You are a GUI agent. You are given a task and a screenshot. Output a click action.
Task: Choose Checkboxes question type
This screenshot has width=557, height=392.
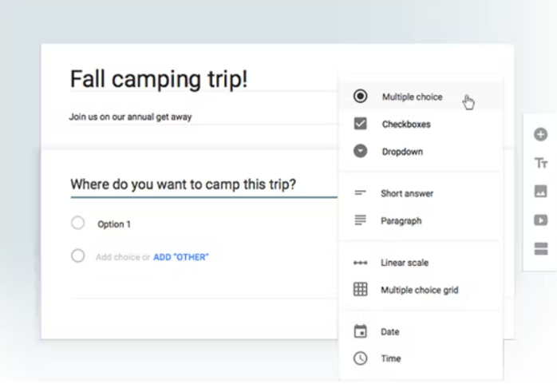click(406, 125)
